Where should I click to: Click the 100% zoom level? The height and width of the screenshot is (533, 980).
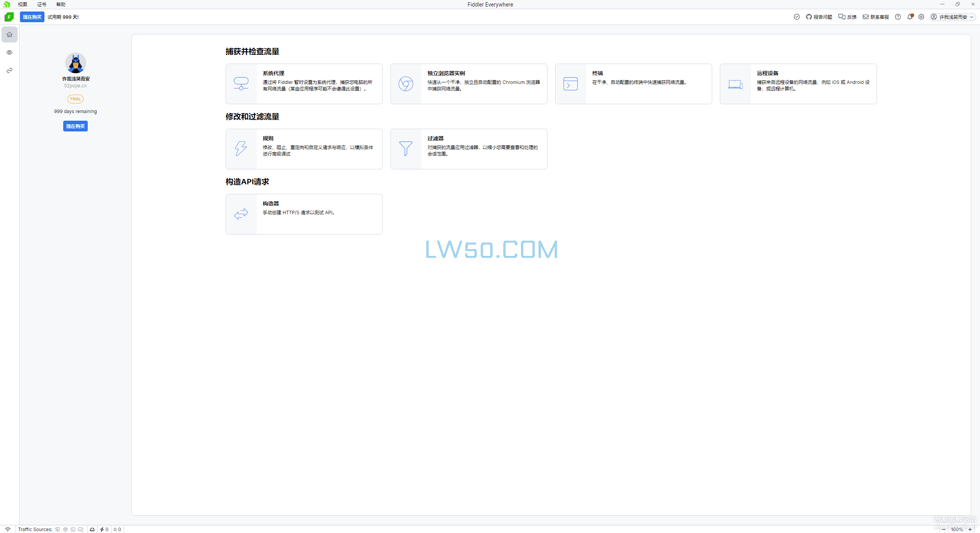pos(957,529)
